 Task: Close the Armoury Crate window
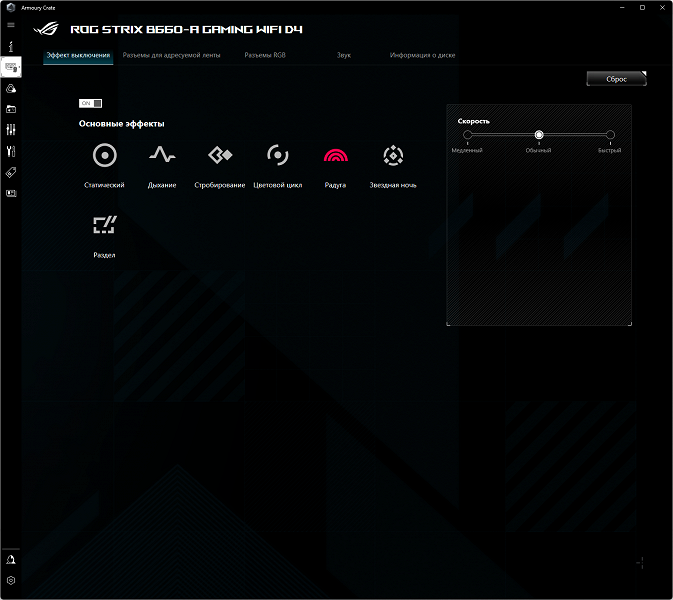tap(662, 7)
